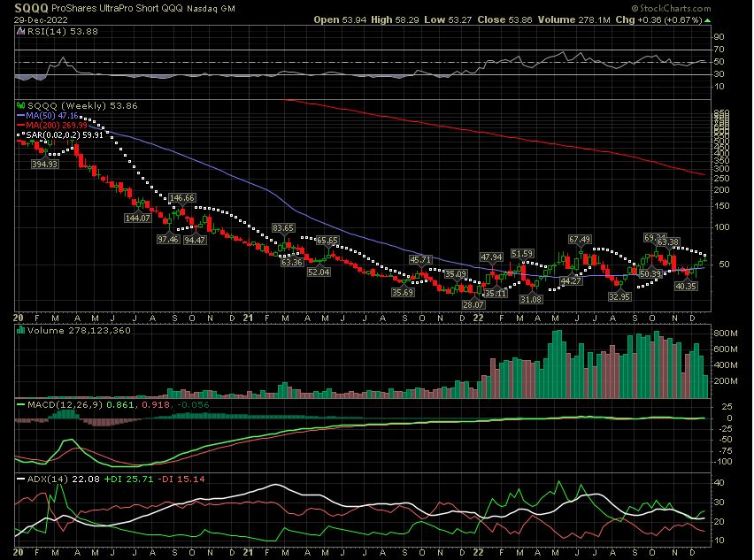Viewport: 754px width, 560px height.
Task: Click the 144.07 price annotation
Action: click(138, 218)
